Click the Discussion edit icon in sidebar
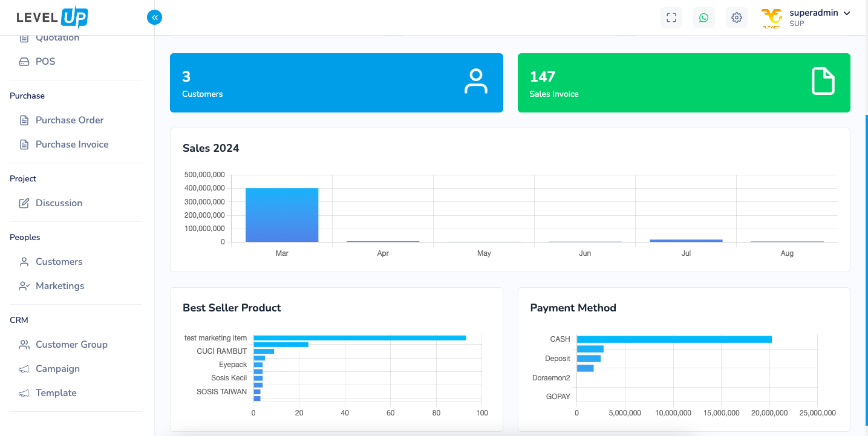Viewport: 868px width, 436px height. pyautogui.click(x=24, y=203)
